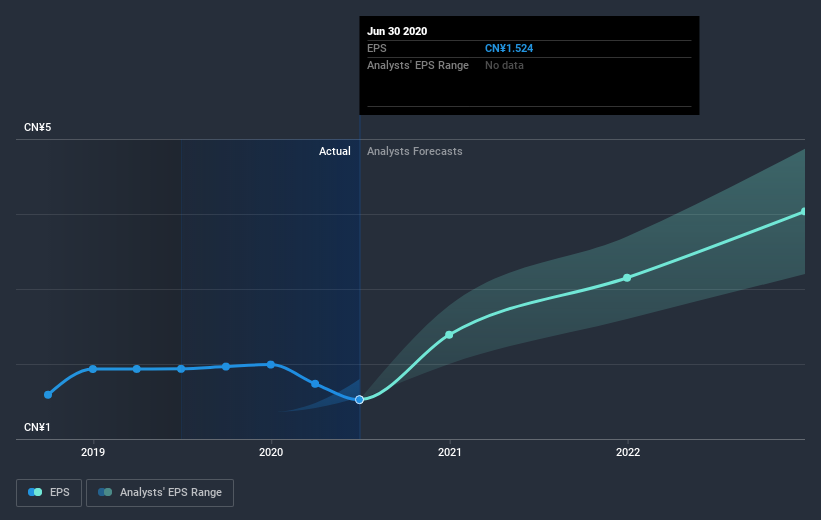This screenshot has height=520, width=821.
Task: Click the 2021 x-axis label
Action: [449, 452]
